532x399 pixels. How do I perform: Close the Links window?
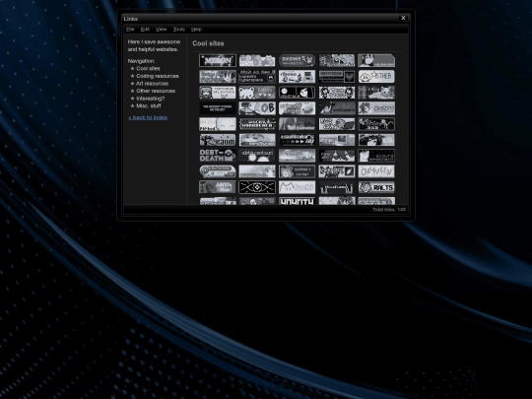click(x=403, y=18)
